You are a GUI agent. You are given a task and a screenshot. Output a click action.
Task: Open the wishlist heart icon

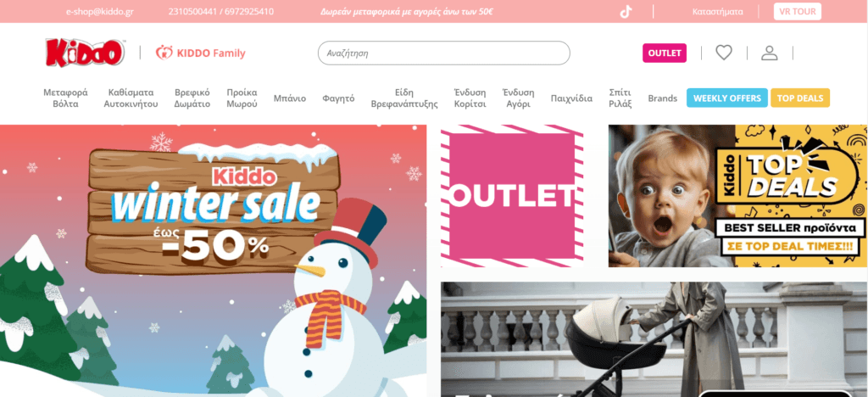(724, 53)
